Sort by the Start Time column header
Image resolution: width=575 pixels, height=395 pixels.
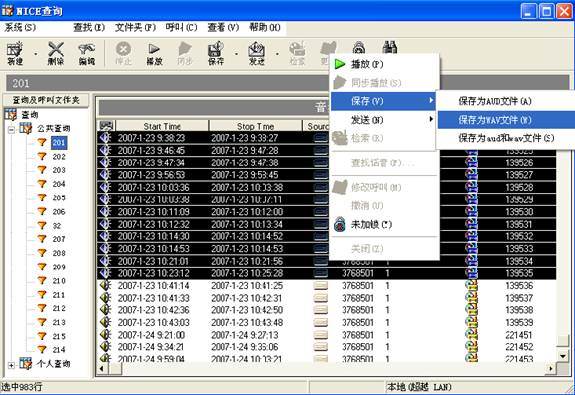[x=162, y=126]
